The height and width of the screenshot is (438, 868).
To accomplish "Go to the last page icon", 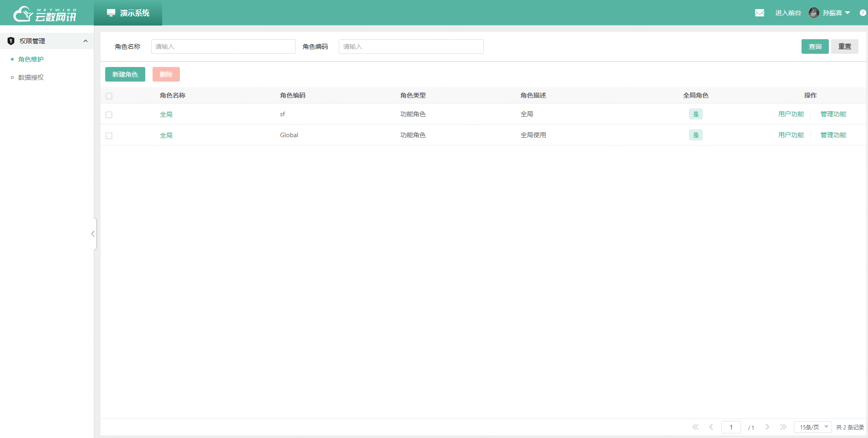I will coord(783,427).
